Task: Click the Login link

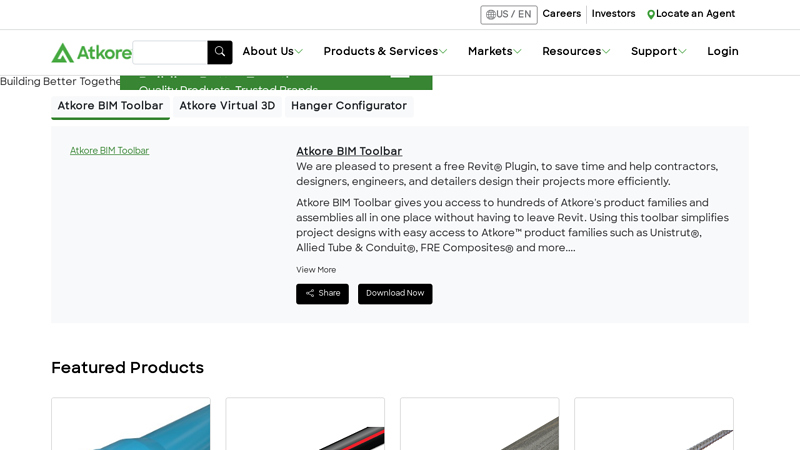Action: click(723, 52)
